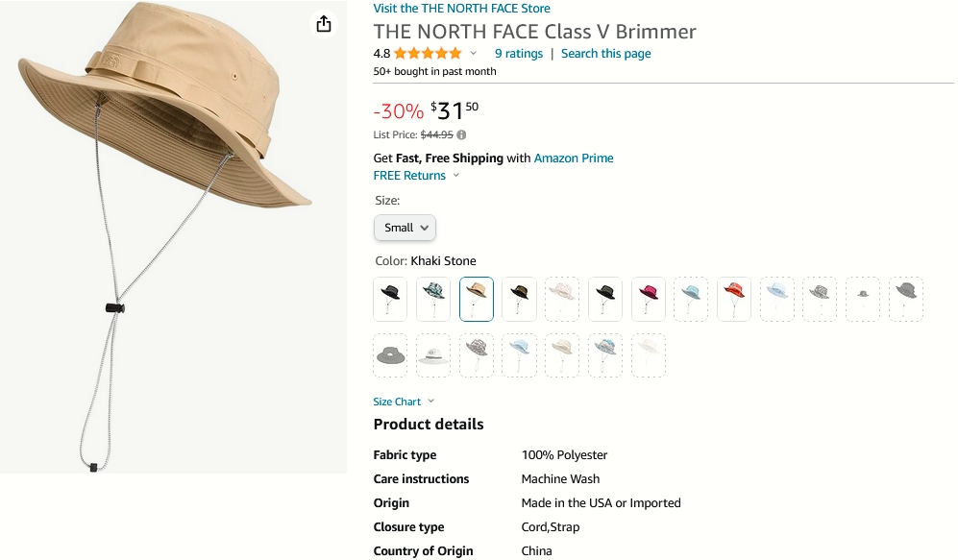Select the first black hat swatch
958x560 pixels.
390,300
